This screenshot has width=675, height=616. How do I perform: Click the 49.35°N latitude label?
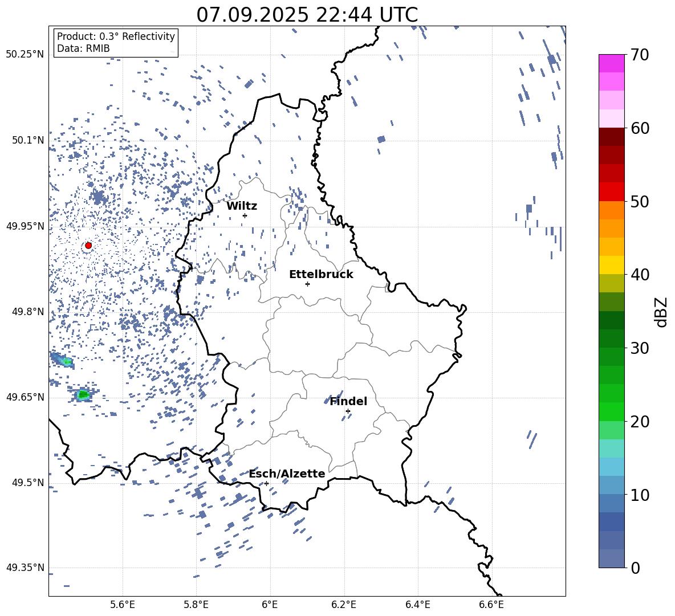(x=26, y=568)
